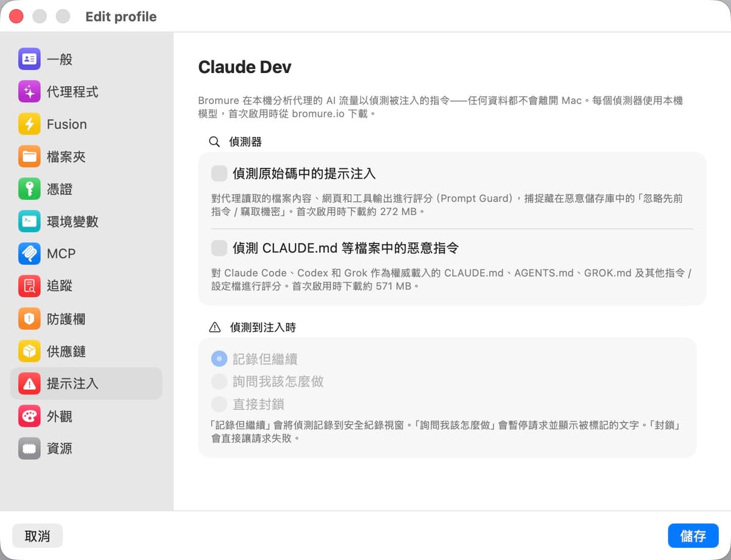Click the 提示注入 warning triangle icon
This screenshot has height=560, width=731.
tap(29, 383)
